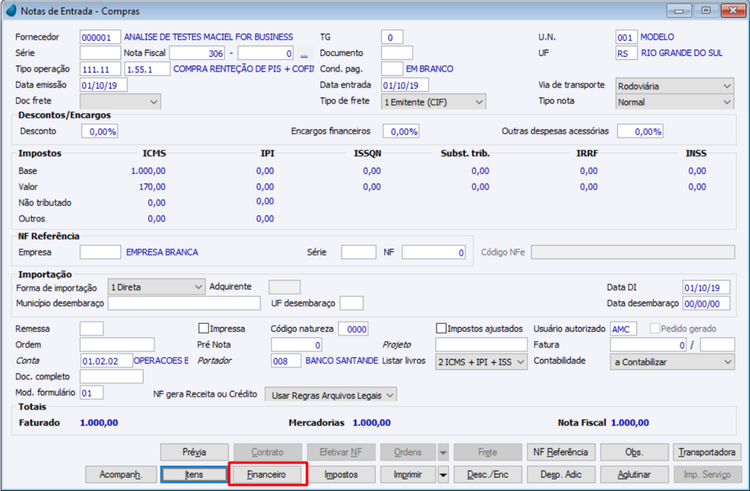Click the app icon in title bar
Viewport: 750px width, 491px height.
11,11
